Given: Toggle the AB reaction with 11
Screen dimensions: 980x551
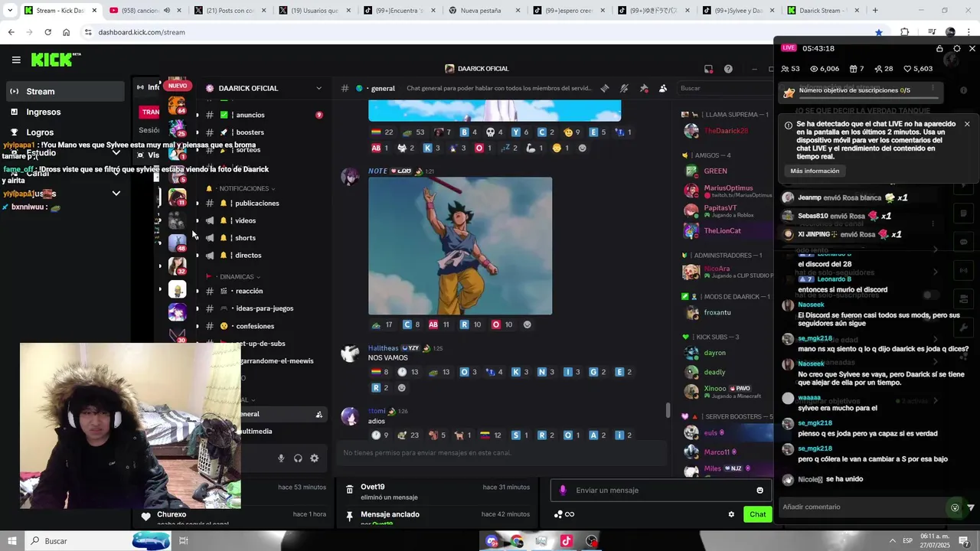Looking at the screenshot, I should 440,324.
